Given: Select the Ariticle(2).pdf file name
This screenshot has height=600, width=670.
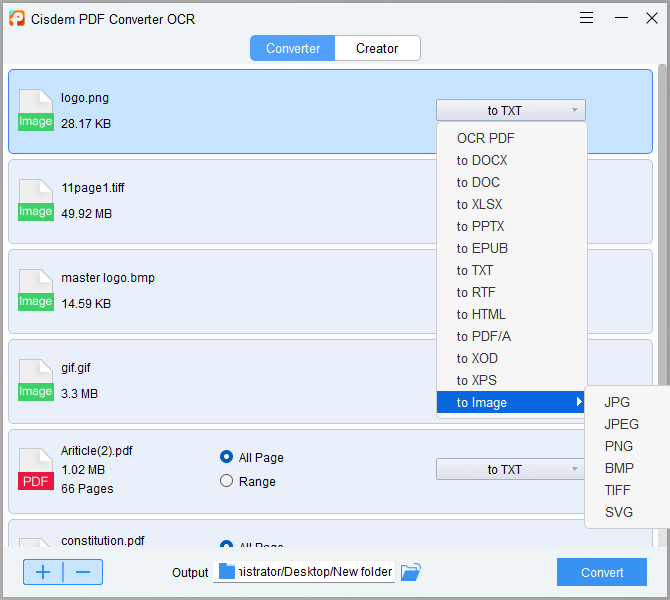Looking at the screenshot, I should point(97,451).
